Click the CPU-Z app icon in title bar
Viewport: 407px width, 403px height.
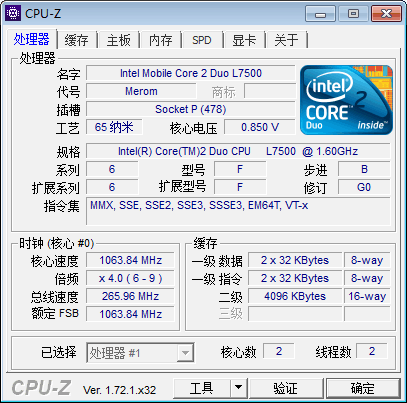[13, 13]
